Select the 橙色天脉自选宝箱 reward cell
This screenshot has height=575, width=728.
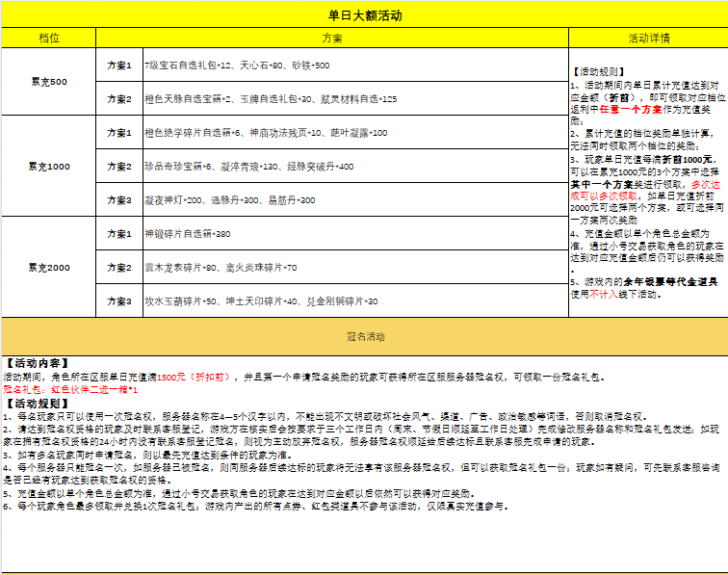[270, 99]
